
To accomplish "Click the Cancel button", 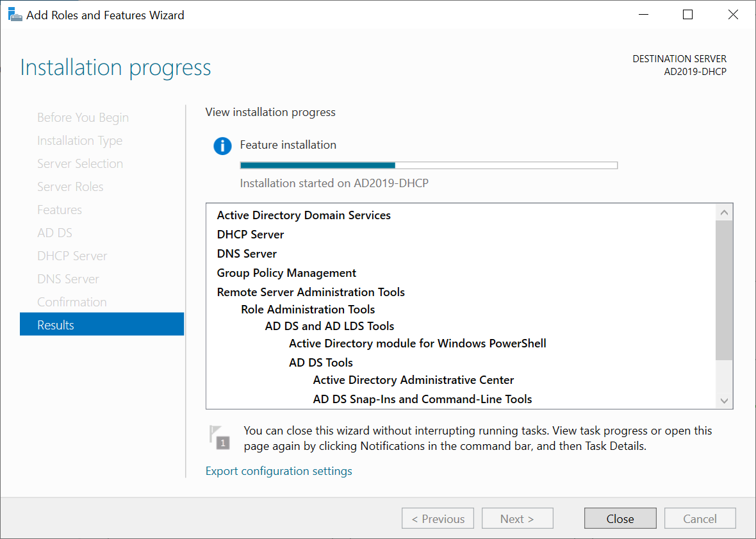I will click(x=700, y=518).
